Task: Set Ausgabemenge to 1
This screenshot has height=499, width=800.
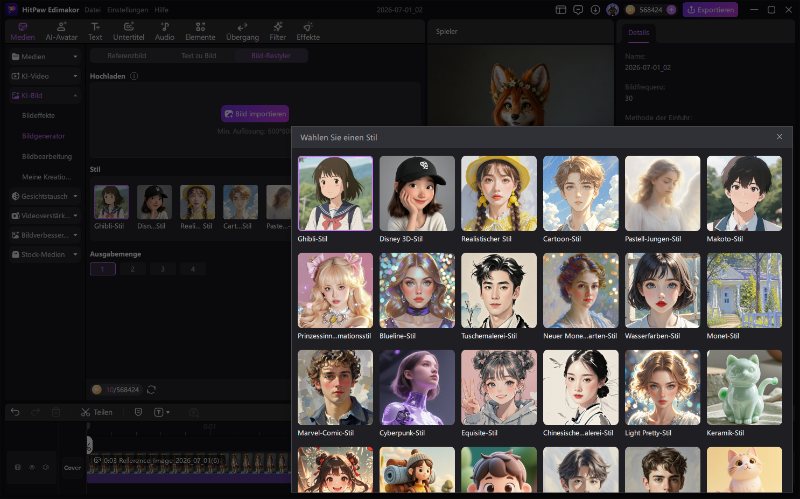Action: (103, 269)
